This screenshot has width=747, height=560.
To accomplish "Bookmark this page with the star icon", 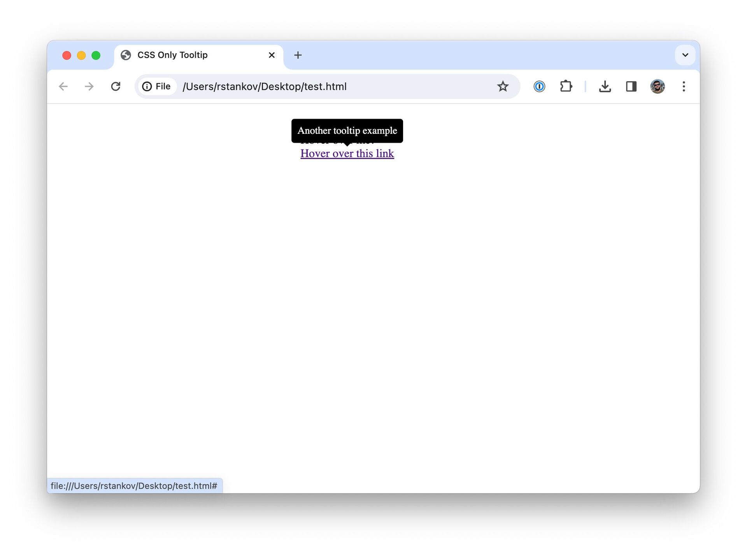I will [503, 86].
